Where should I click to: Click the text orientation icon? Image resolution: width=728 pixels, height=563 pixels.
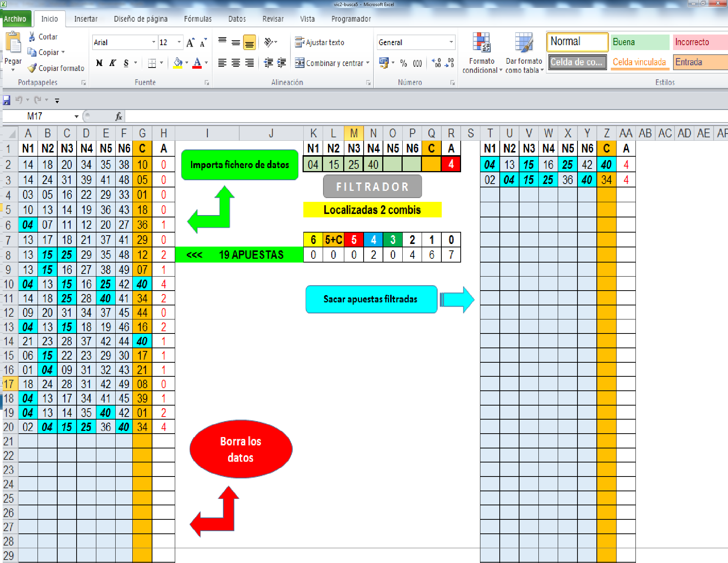click(268, 42)
